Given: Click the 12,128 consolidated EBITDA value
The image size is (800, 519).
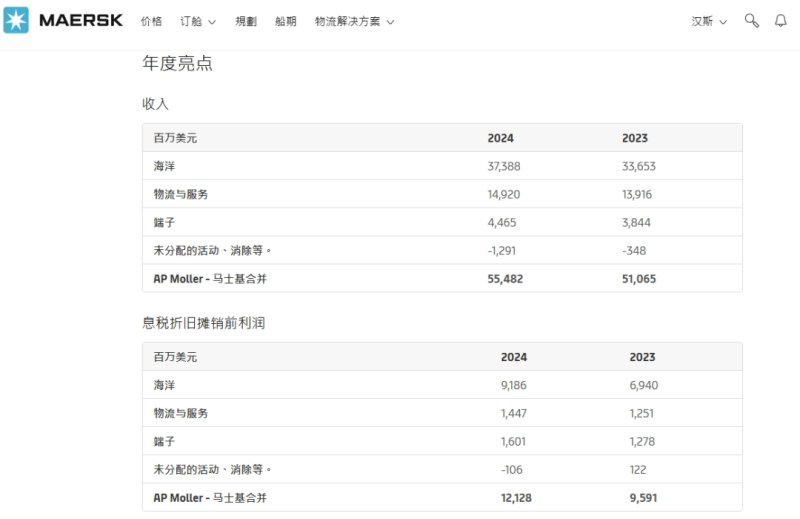Looking at the screenshot, I should pos(518,498).
